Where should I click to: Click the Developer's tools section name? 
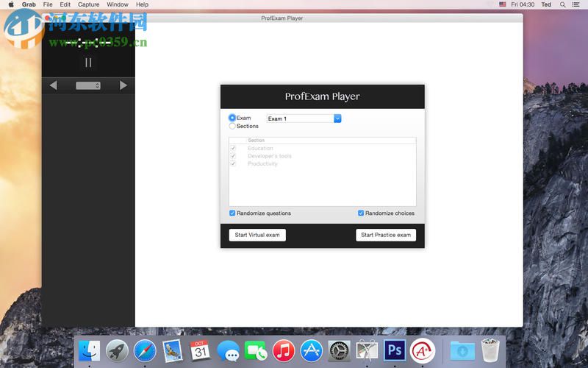point(269,156)
